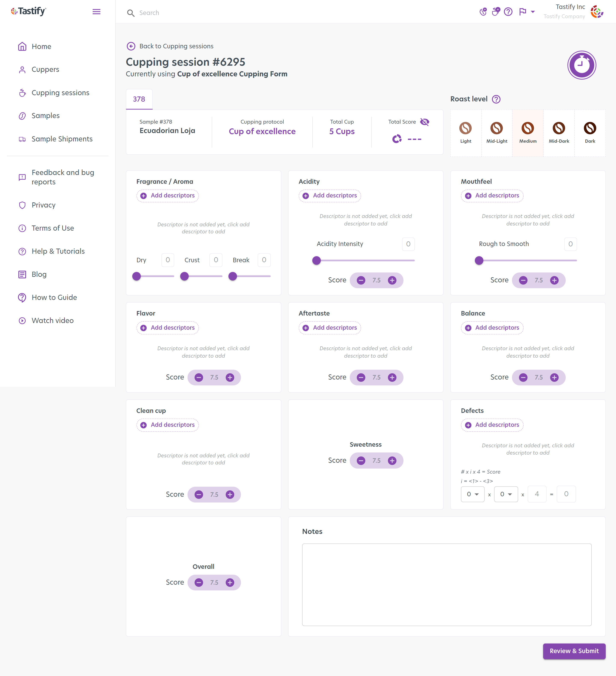
Task: Select the 378 sample tab
Action: (x=139, y=99)
